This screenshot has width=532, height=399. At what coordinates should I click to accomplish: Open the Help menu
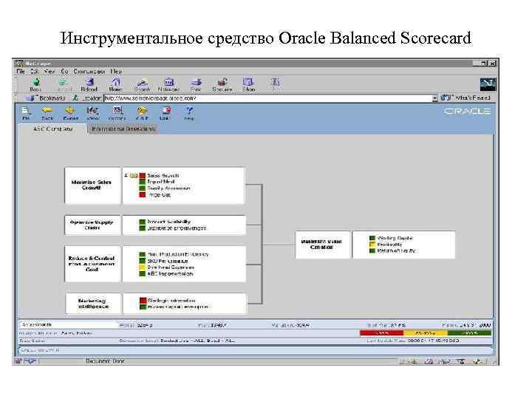click(116, 71)
